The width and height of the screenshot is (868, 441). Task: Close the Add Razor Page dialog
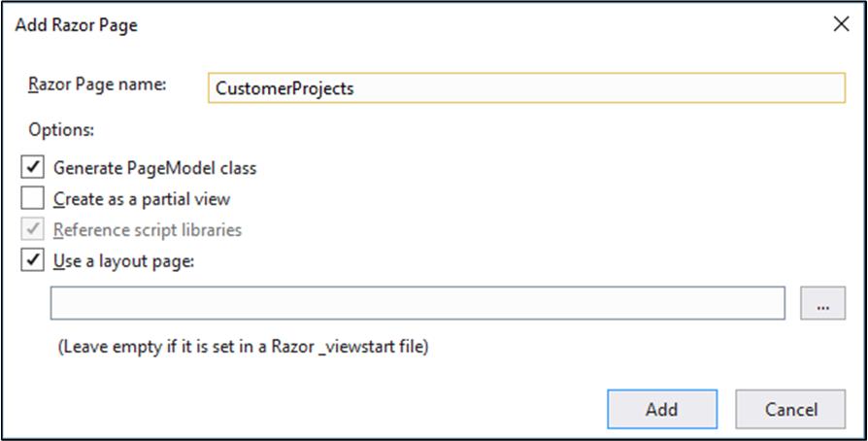click(x=841, y=24)
